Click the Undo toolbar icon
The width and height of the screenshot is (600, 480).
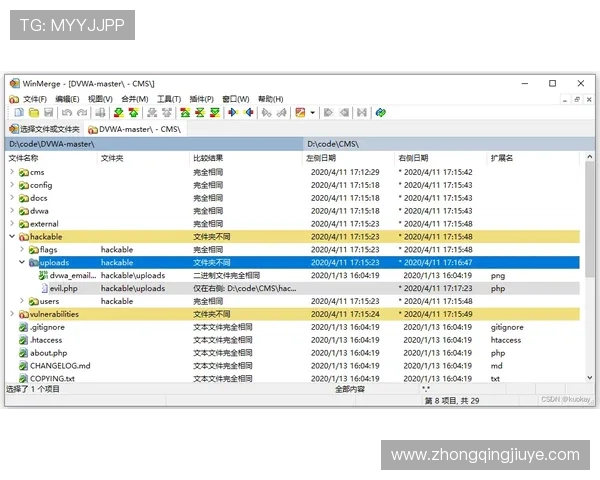67,113
